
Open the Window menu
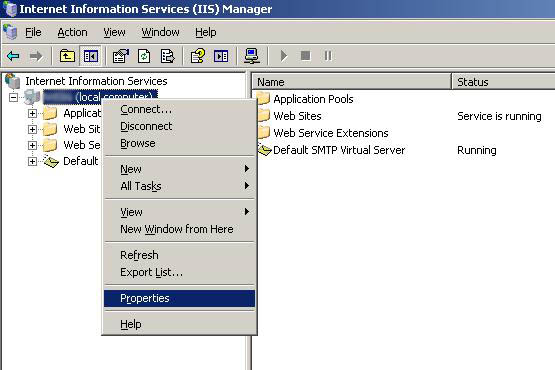(x=160, y=32)
